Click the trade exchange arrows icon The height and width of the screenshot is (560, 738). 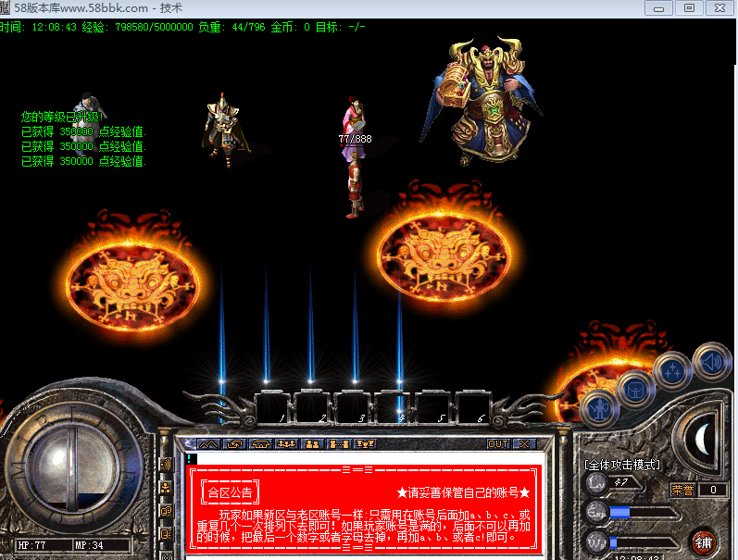pyautogui.click(x=234, y=443)
